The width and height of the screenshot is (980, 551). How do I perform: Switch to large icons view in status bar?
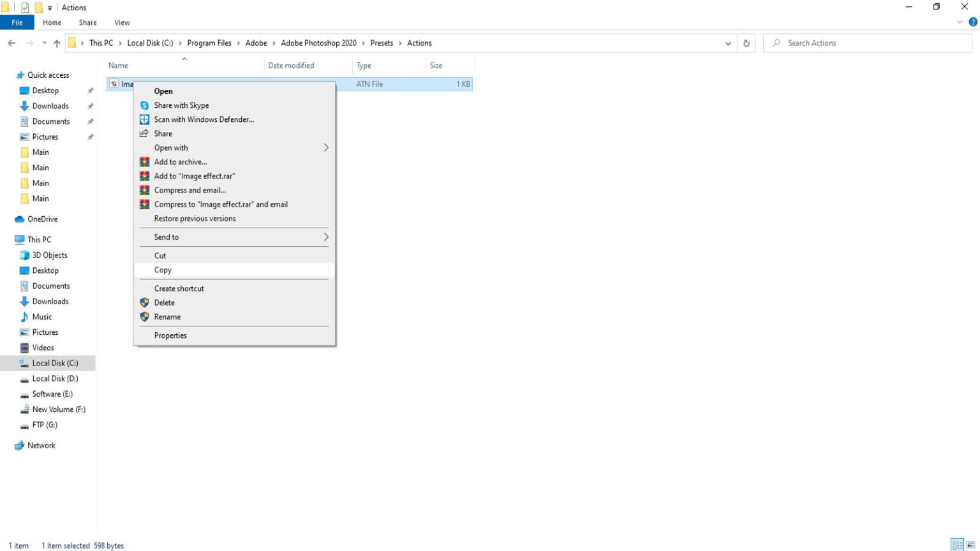tap(972, 545)
